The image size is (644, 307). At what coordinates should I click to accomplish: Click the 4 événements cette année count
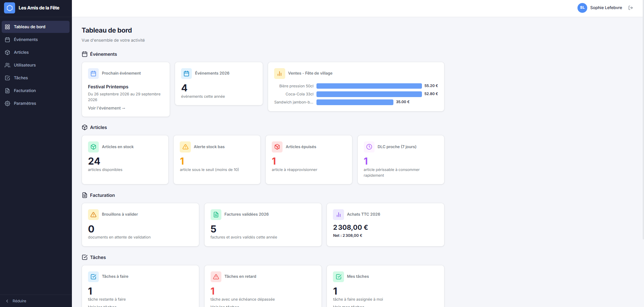pyautogui.click(x=184, y=88)
